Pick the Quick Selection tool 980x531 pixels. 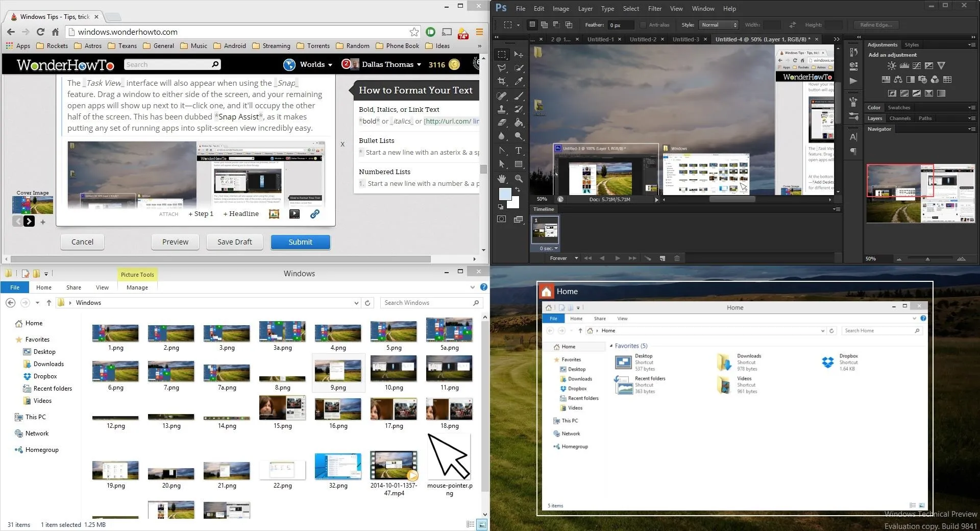coord(519,67)
